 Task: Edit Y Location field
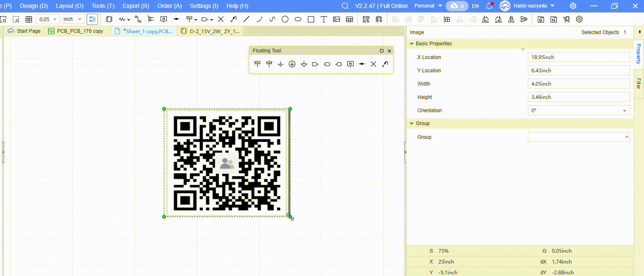(x=579, y=71)
